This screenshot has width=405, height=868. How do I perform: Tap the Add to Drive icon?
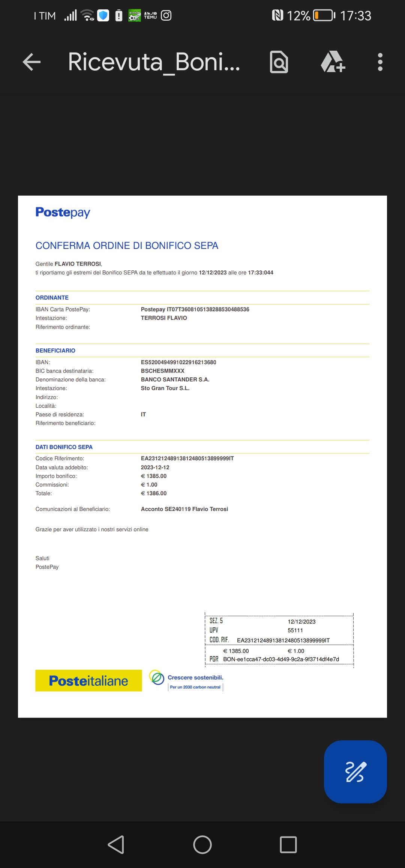(333, 62)
